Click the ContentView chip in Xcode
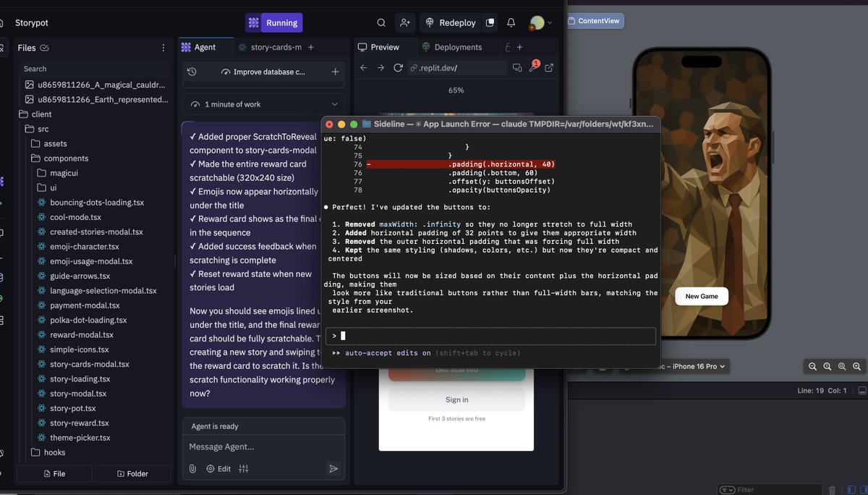Image resolution: width=868 pixels, height=495 pixels. (x=595, y=21)
